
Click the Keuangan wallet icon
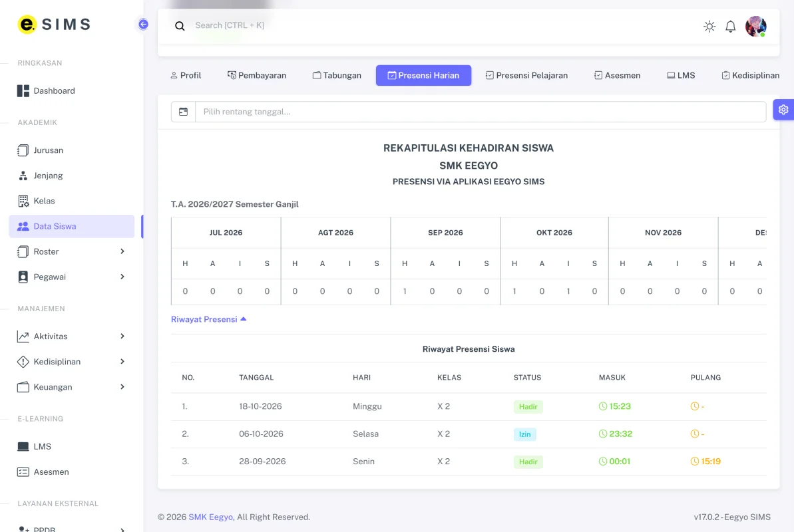tap(23, 387)
